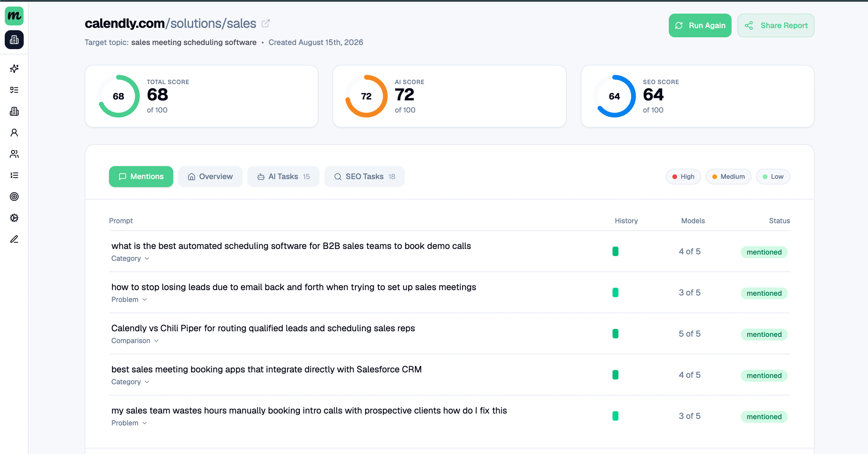Switch to the Overview tab
This screenshot has width=868, height=454.
[210, 177]
